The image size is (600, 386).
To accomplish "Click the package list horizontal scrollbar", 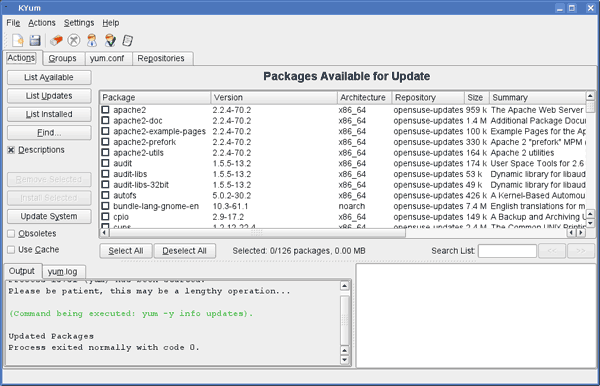I will pyautogui.click(x=257, y=233).
